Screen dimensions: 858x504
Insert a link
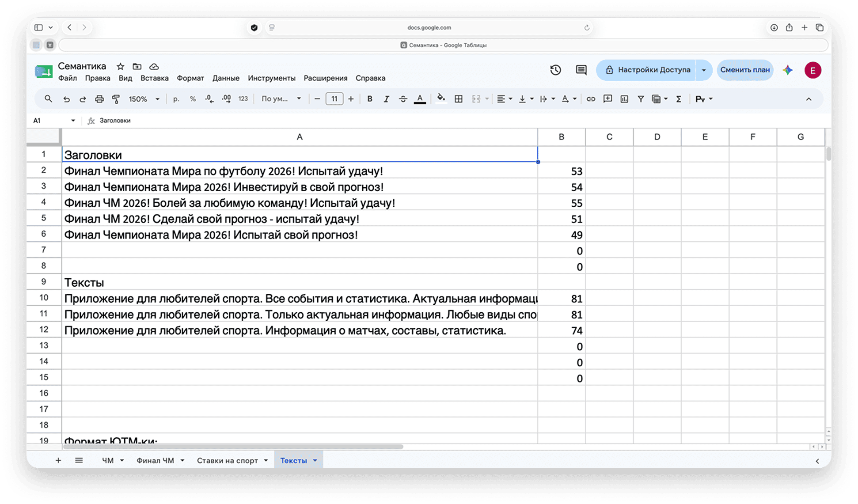[591, 99]
